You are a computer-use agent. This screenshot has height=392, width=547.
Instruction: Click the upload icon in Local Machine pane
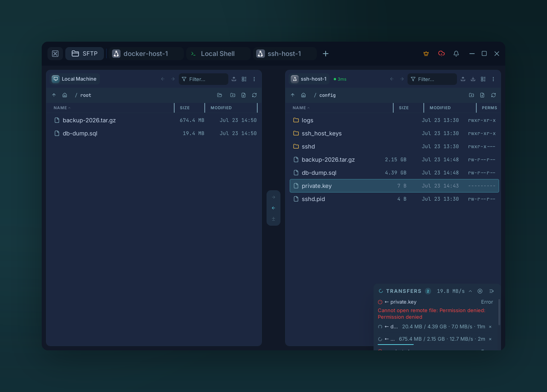[234, 79]
